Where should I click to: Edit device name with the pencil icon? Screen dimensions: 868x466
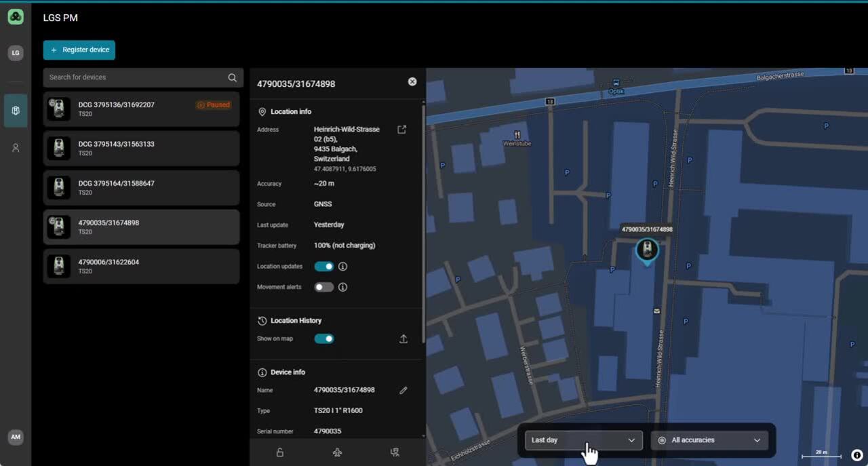pyautogui.click(x=403, y=391)
